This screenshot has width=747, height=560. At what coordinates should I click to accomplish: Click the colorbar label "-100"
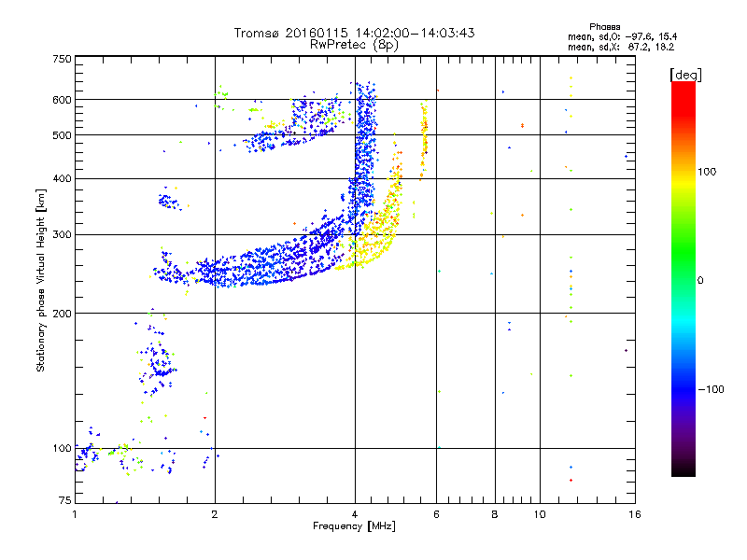(711, 389)
